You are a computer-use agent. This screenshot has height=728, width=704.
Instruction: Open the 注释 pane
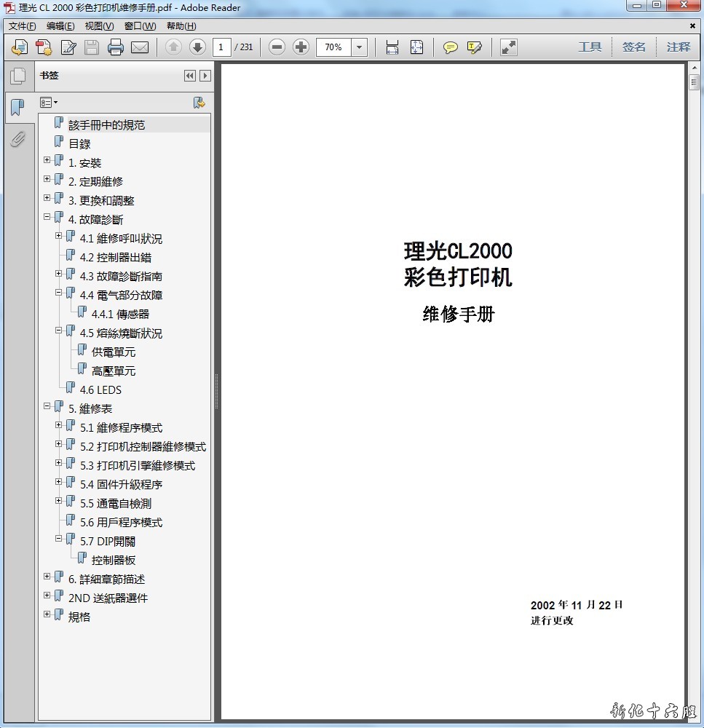[x=678, y=47]
